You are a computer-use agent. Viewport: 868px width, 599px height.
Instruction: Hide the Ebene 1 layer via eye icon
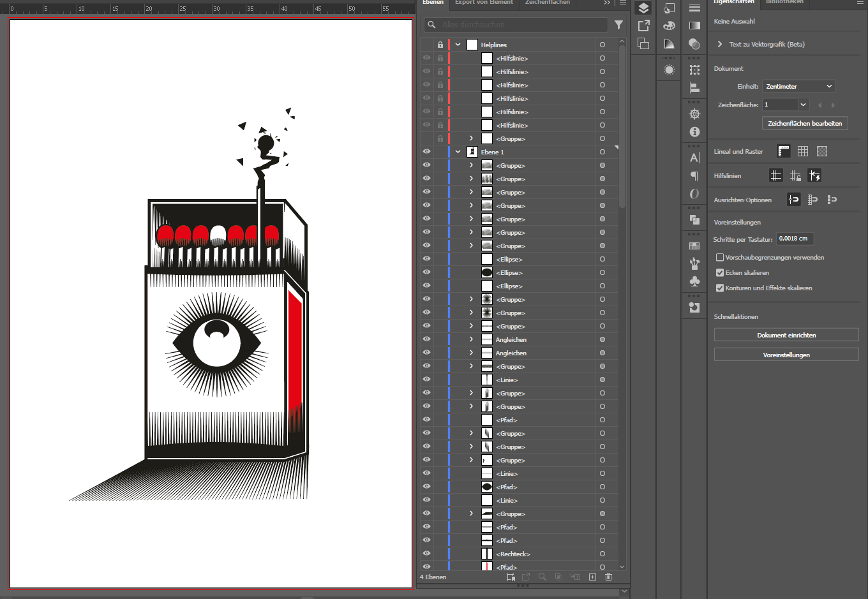click(x=426, y=152)
